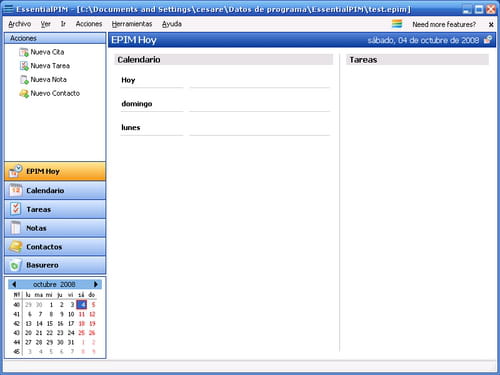Select highlighted day 4 in mini calendar
Image resolution: width=500 pixels, height=375 pixels.
click(82, 305)
